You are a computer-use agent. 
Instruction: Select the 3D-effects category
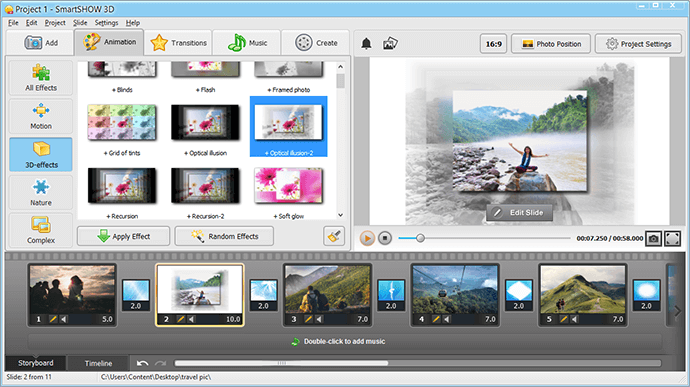pos(41,155)
